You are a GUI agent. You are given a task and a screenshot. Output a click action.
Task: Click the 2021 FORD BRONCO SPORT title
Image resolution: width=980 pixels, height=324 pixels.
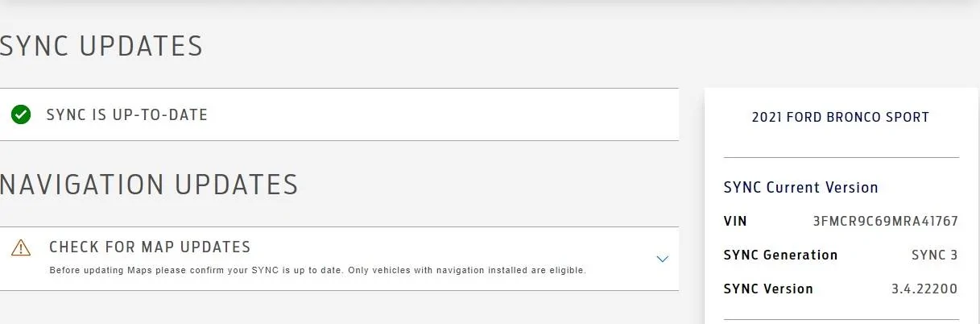(x=840, y=117)
